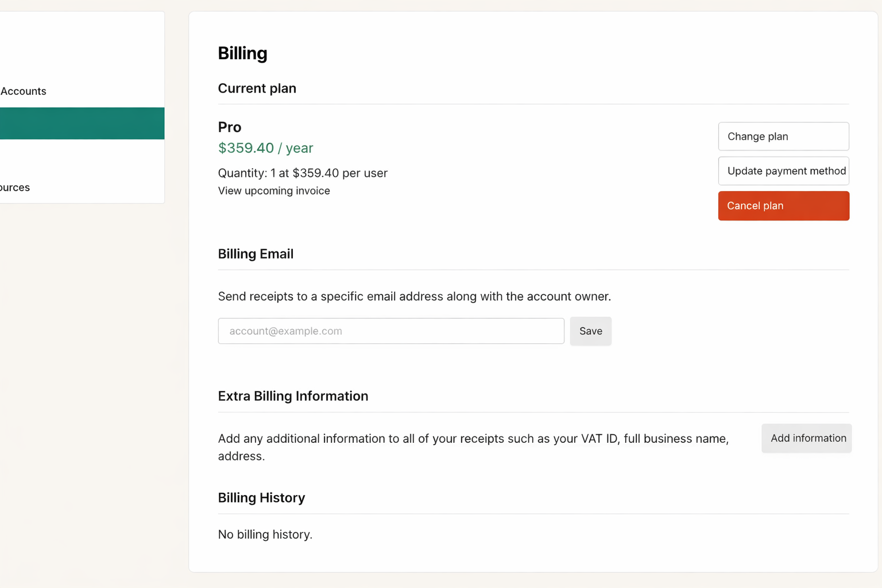The image size is (882, 588).
Task: Click the green $359.40 / year price
Action: coord(265,148)
